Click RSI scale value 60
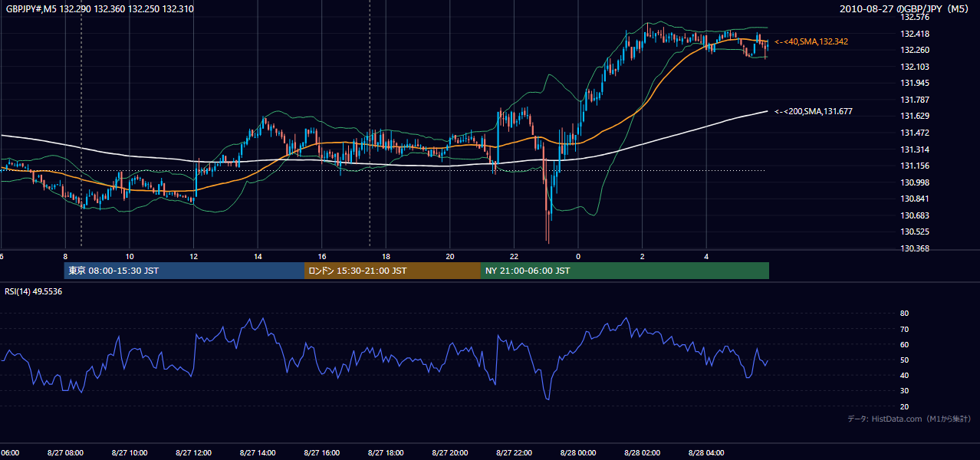The height and width of the screenshot is (460, 980). point(905,344)
